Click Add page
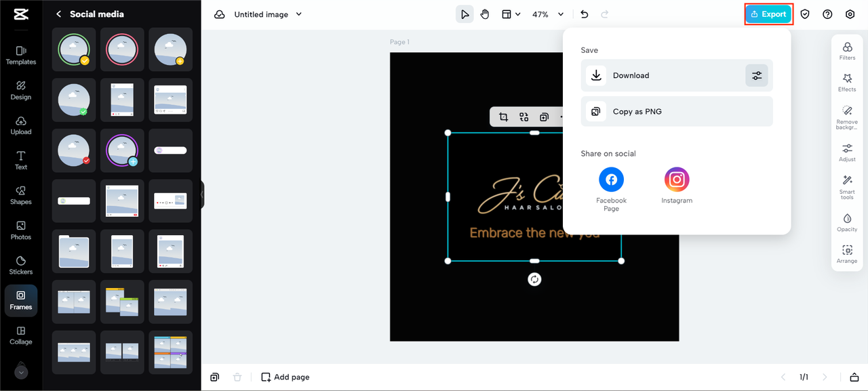The image size is (868, 391). pos(285,377)
